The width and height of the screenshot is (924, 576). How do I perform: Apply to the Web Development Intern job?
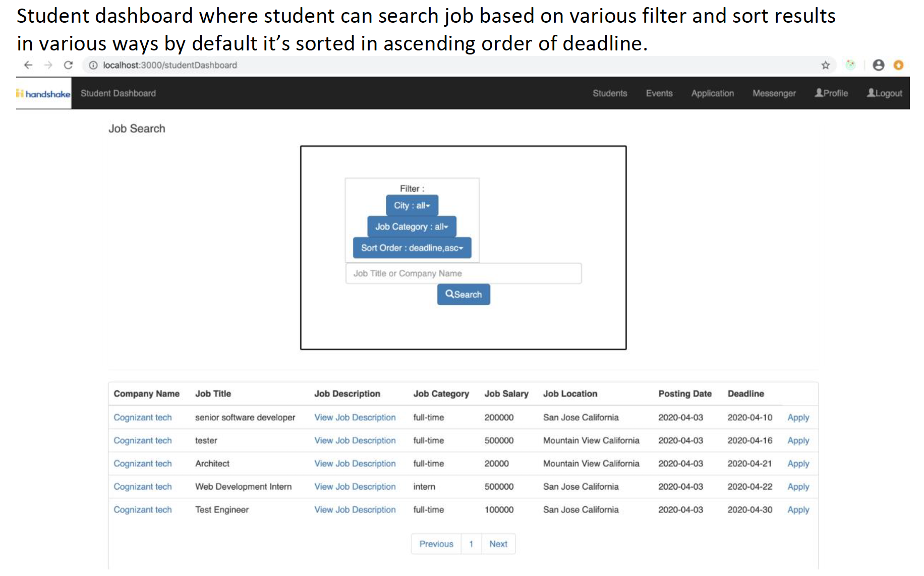click(798, 487)
